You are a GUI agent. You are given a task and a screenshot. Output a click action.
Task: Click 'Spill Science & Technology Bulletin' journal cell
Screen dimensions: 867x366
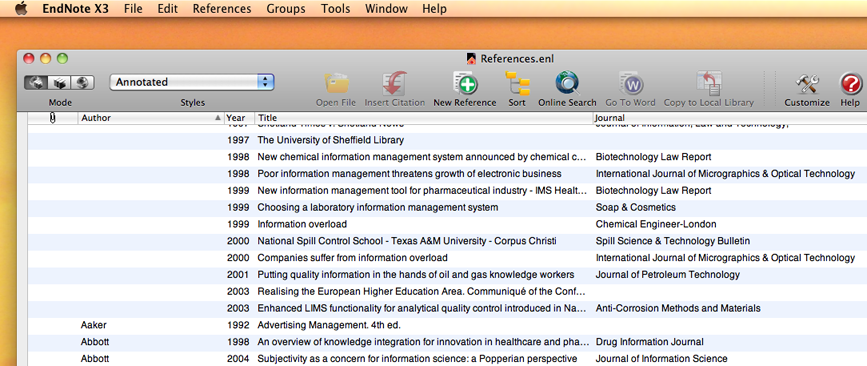tap(673, 241)
